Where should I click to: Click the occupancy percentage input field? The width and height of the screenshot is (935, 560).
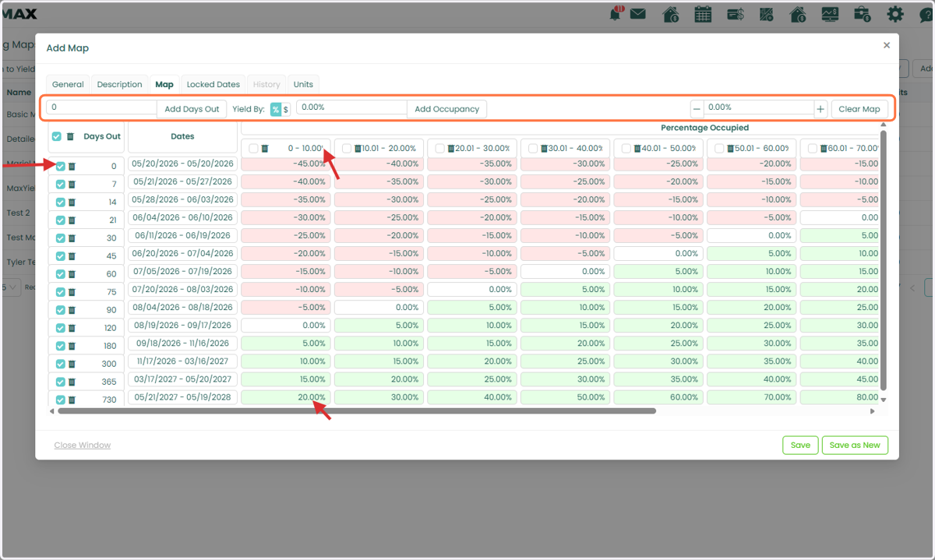(x=352, y=107)
